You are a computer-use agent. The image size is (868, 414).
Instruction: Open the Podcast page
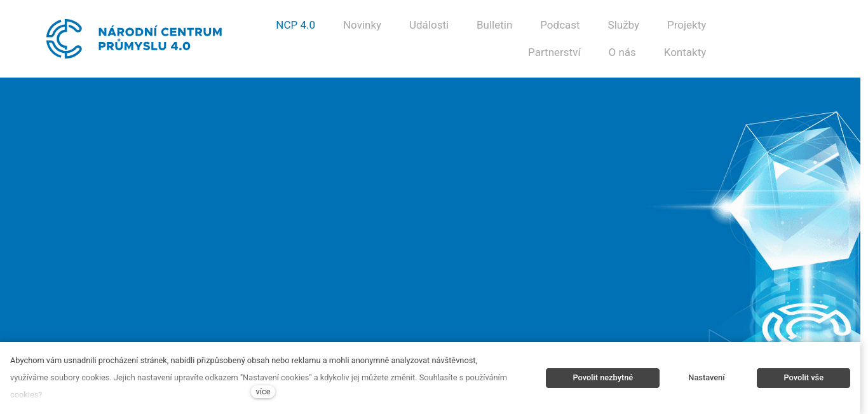click(560, 25)
